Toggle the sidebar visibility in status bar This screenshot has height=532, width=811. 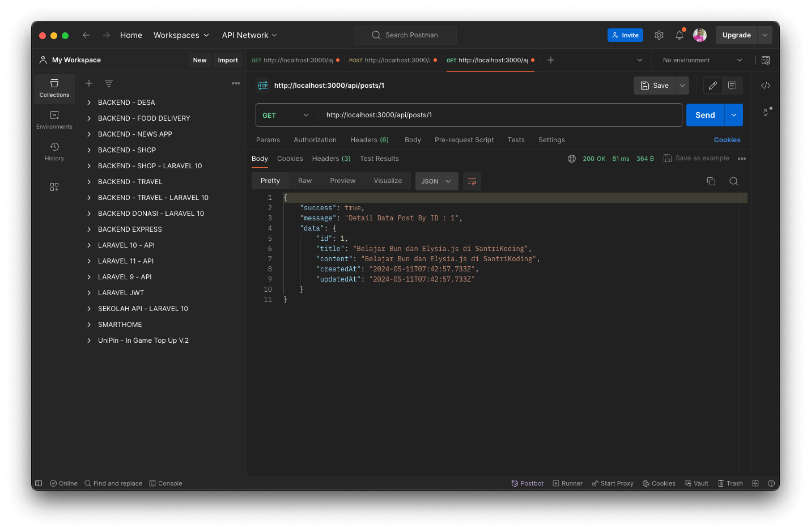39,483
